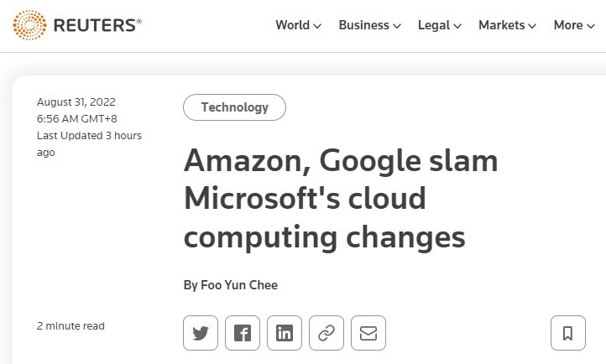
Task: Expand the World chevron arrow
Action: tap(317, 26)
